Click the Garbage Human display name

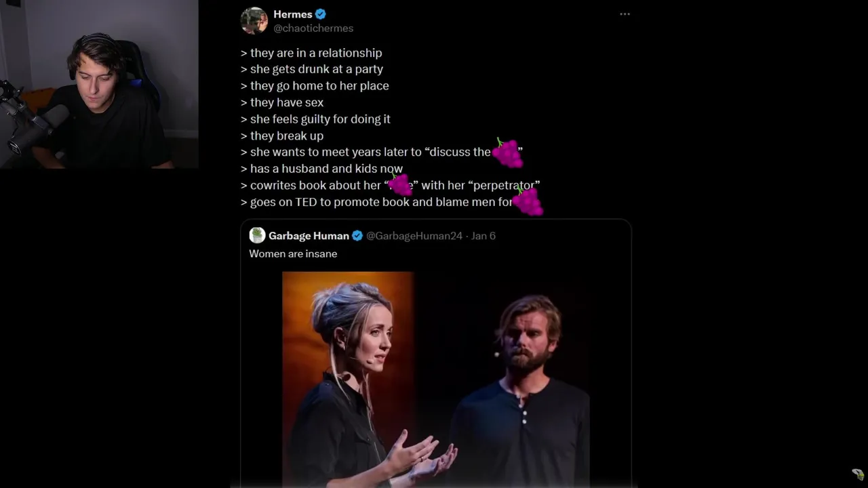point(309,236)
